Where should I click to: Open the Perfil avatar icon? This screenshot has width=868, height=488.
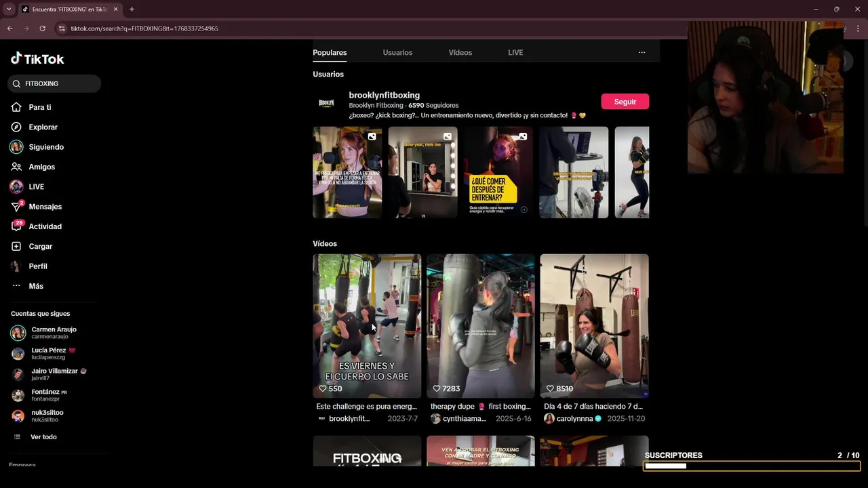click(x=16, y=266)
